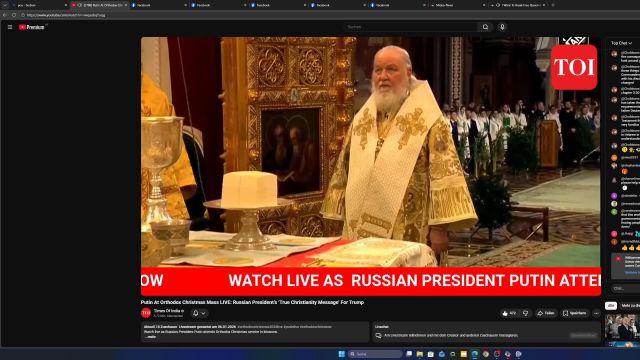Open more actions three-dot menu
The image size is (640, 360).
(x=596, y=313)
